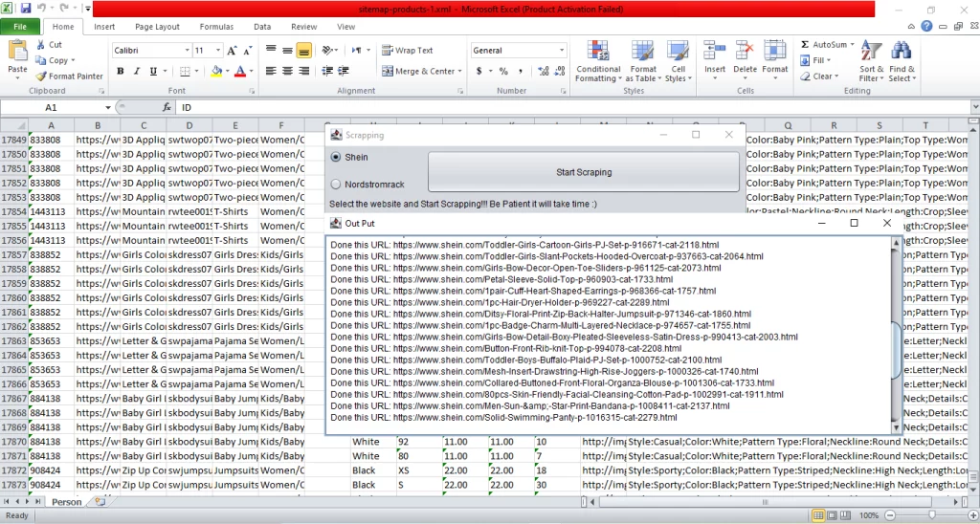Viewport: 980px width, 524px height.
Task: Select the Nordstromrack radio button
Action: click(x=336, y=185)
